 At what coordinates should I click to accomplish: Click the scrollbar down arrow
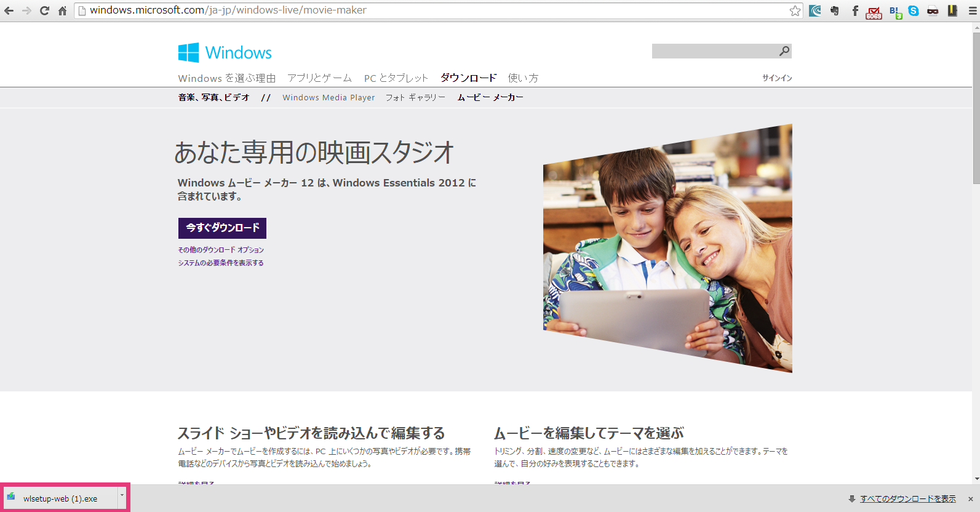976,479
